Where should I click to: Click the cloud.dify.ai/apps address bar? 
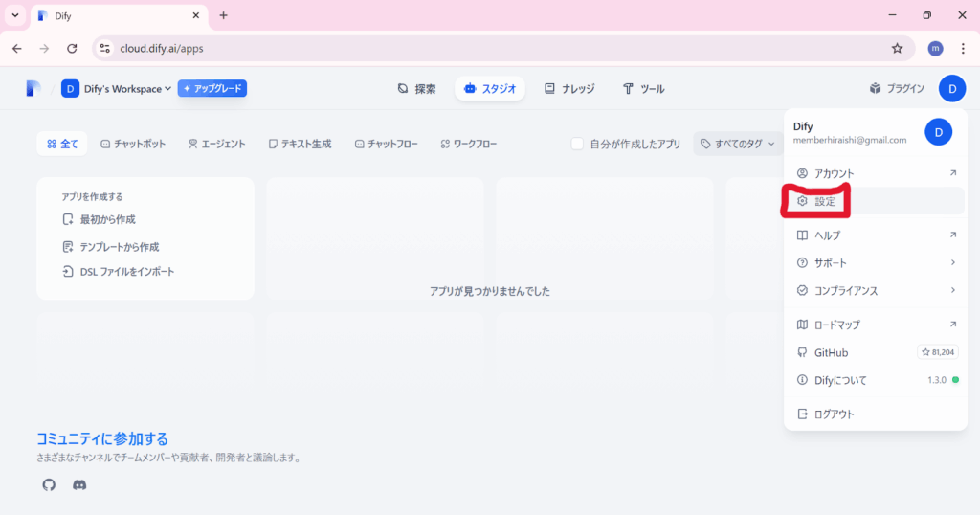(x=503, y=48)
